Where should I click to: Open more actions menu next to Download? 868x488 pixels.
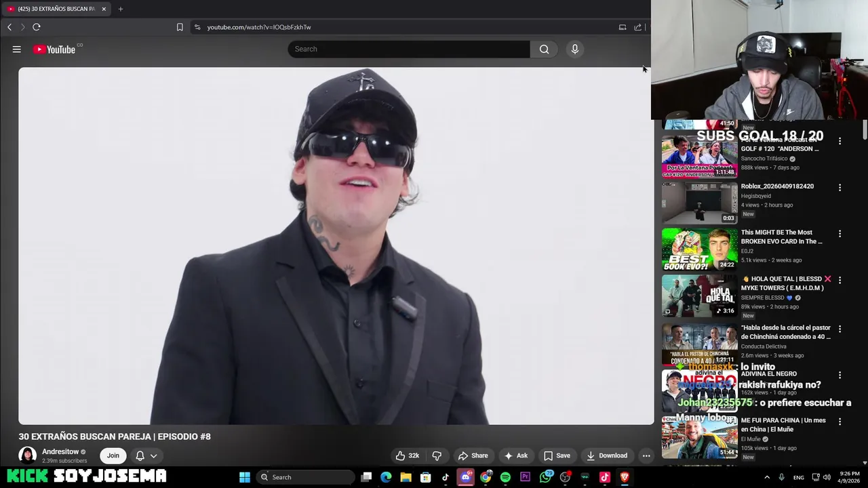click(x=646, y=455)
